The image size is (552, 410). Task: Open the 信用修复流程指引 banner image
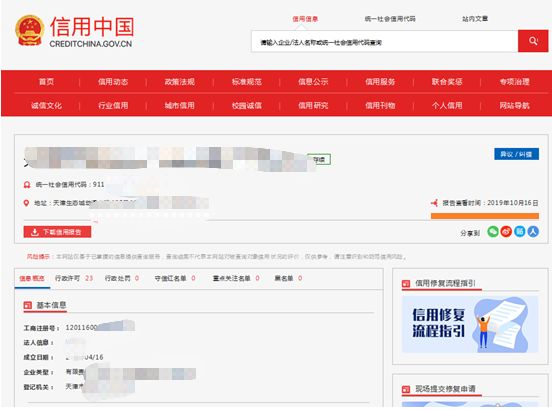pyautogui.click(x=470, y=324)
